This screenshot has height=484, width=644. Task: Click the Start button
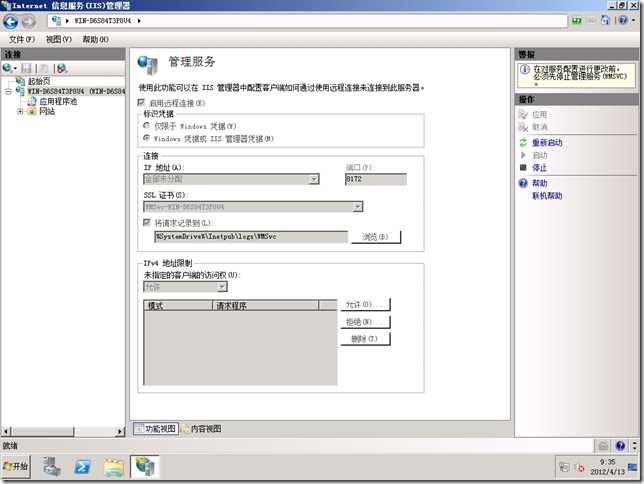pos(16,466)
